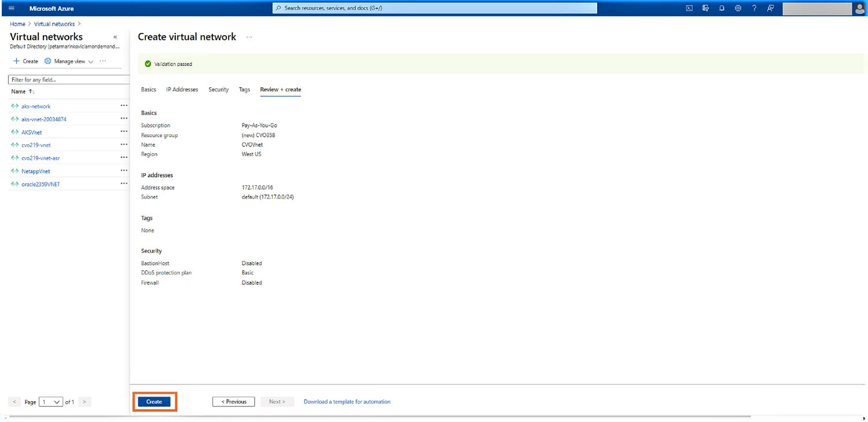Click the Feedback icon in the header
Image resolution: width=868 pixels, height=422 pixels.
pyautogui.click(x=770, y=8)
